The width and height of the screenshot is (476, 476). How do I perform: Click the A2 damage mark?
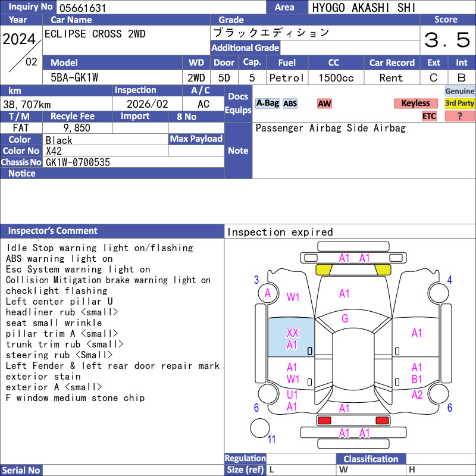click(417, 394)
